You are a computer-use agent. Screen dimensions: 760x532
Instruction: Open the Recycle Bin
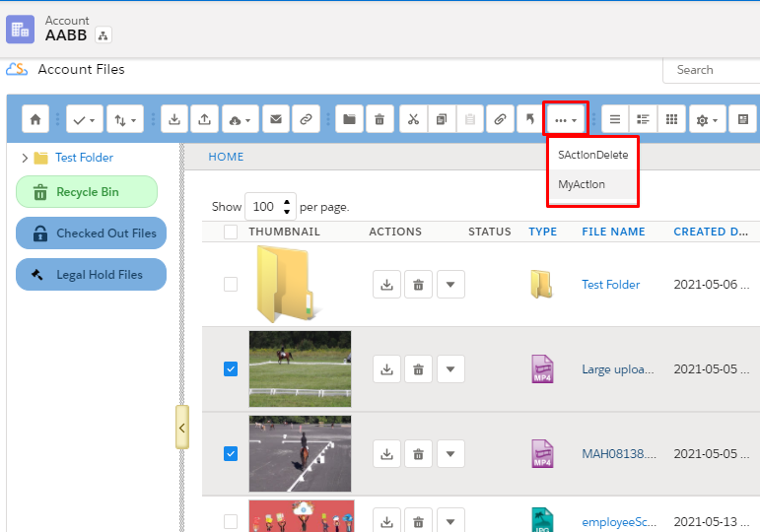[87, 192]
